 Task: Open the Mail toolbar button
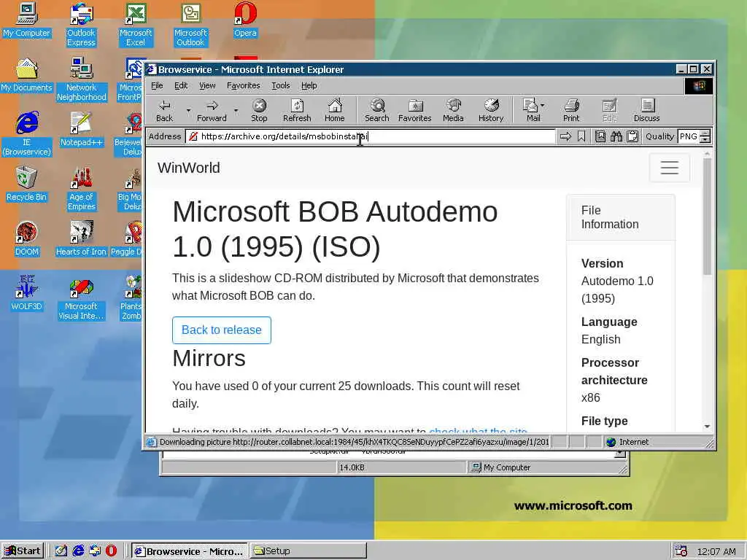point(531,111)
